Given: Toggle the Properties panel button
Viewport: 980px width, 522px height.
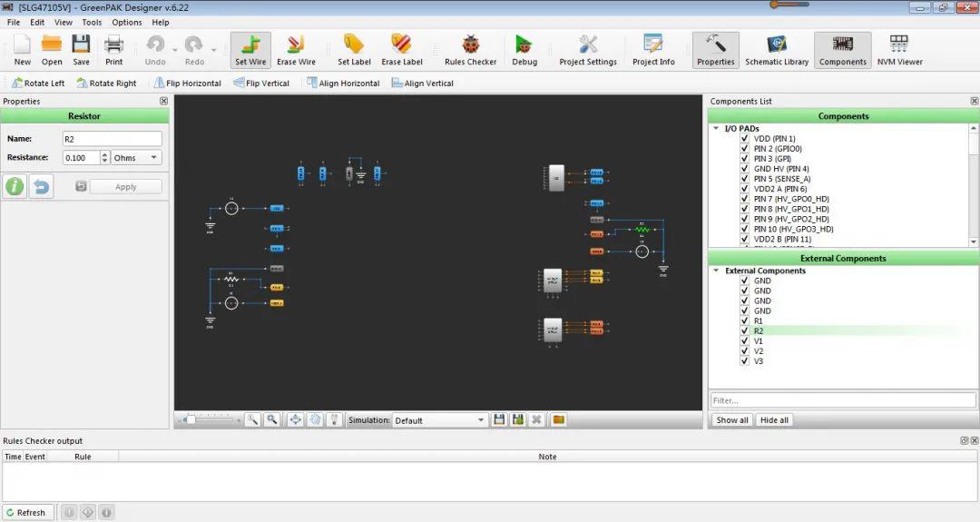Looking at the screenshot, I should 716,50.
